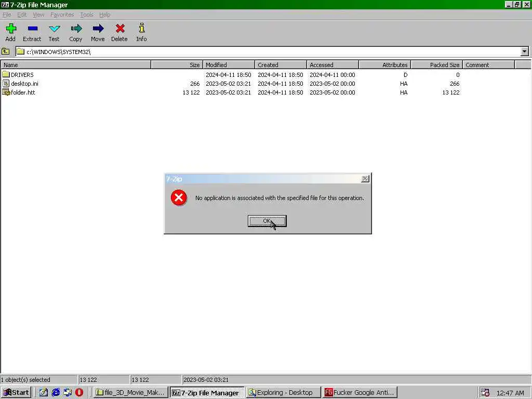Sort by Size column header
Image resolution: width=532 pixels, height=399 pixels.
click(x=177, y=65)
